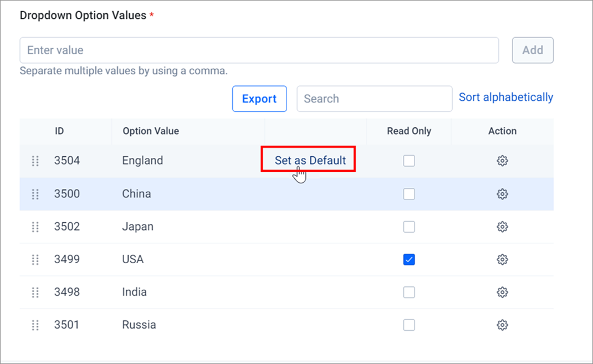Click the Action column header
The height and width of the screenshot is (364, 593).
[x=502, y=131]
